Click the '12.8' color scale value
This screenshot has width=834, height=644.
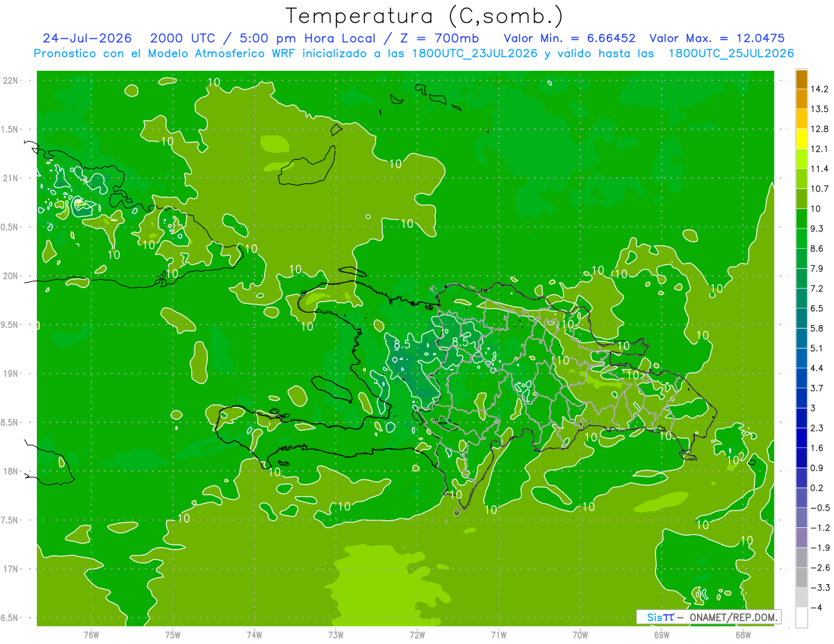pyautogui.click(x=819, y=129)
